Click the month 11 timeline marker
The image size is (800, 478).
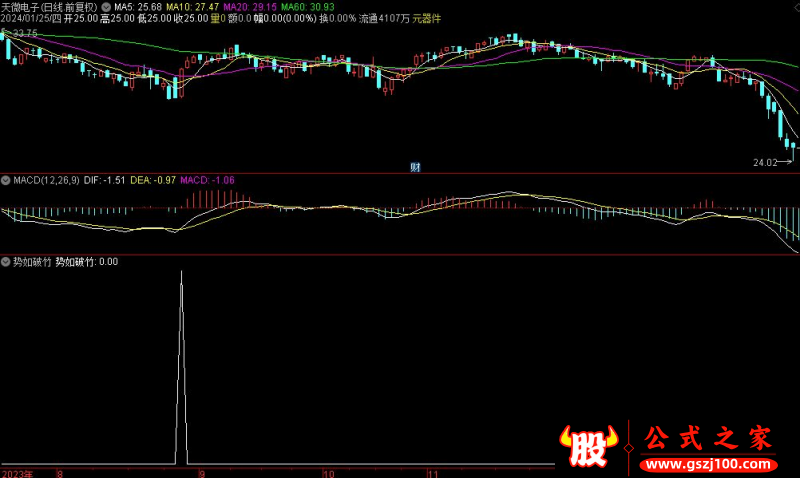tap(433, 474)
